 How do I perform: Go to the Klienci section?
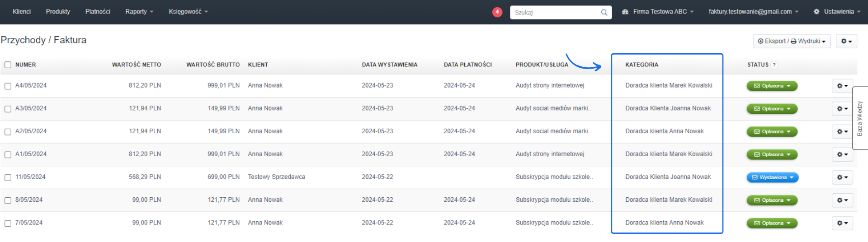22,12
